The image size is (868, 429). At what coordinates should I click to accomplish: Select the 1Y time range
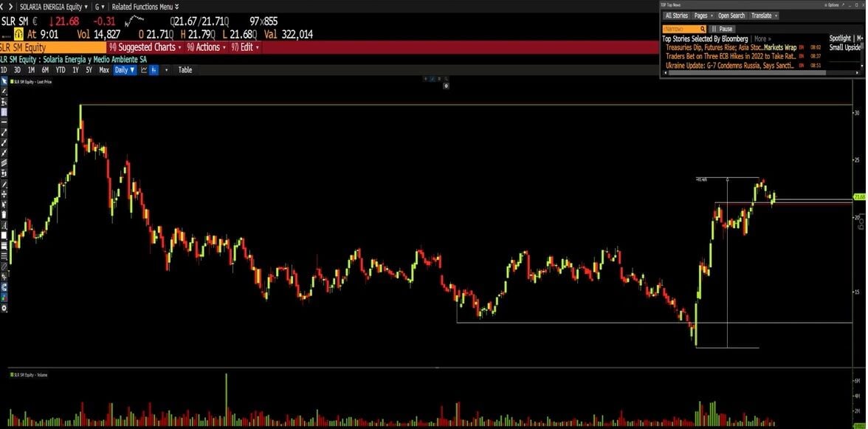click(x=75, y=69)
